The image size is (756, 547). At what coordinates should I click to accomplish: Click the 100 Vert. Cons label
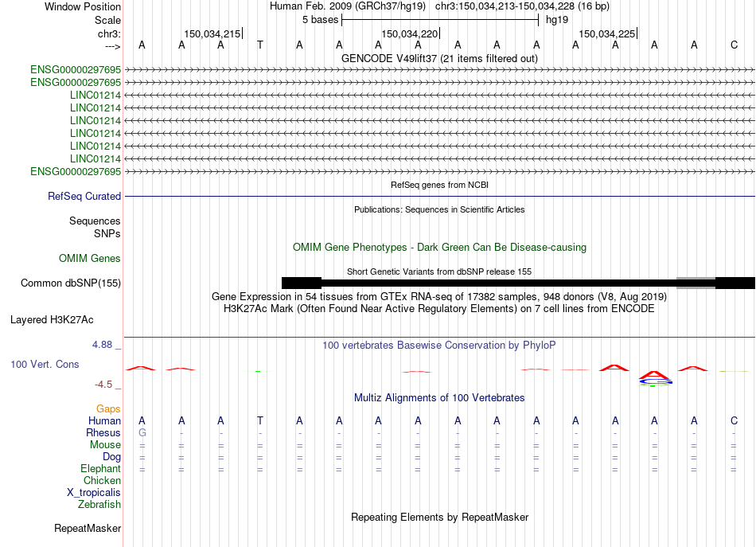[x=45, y=364]
